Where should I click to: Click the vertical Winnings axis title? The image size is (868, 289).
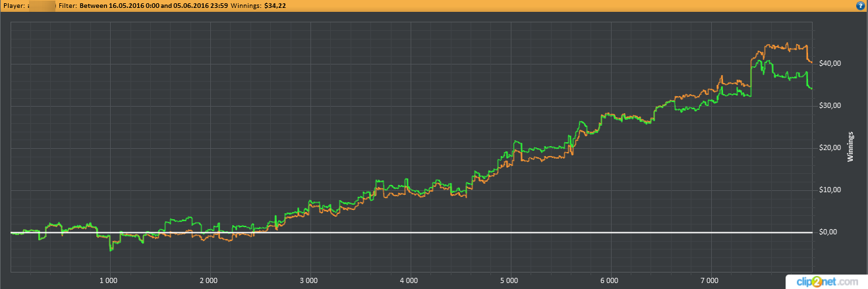point(850,147)
